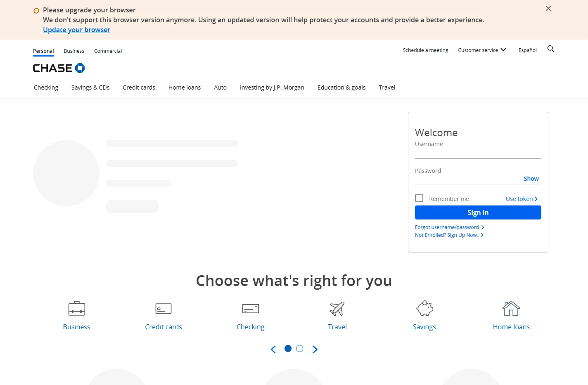The image size is (588, 385).
Task: Select the first carousel page dot
Action: (288, 349)
